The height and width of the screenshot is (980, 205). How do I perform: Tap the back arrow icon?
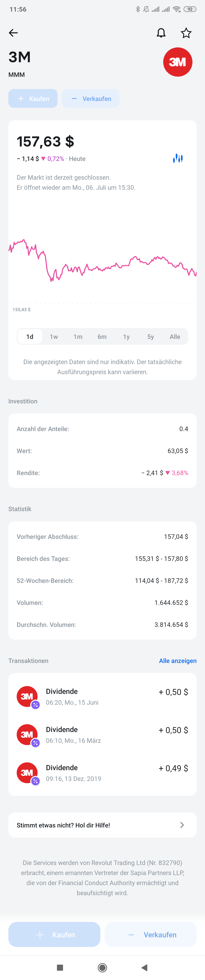click(x=13, y=33)
